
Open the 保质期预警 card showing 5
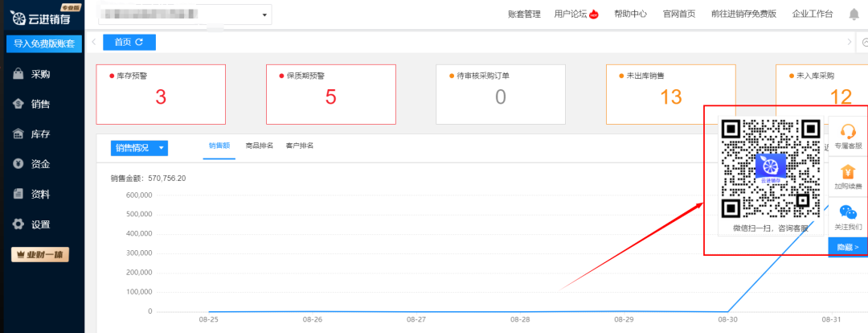[x=330, y=94]
